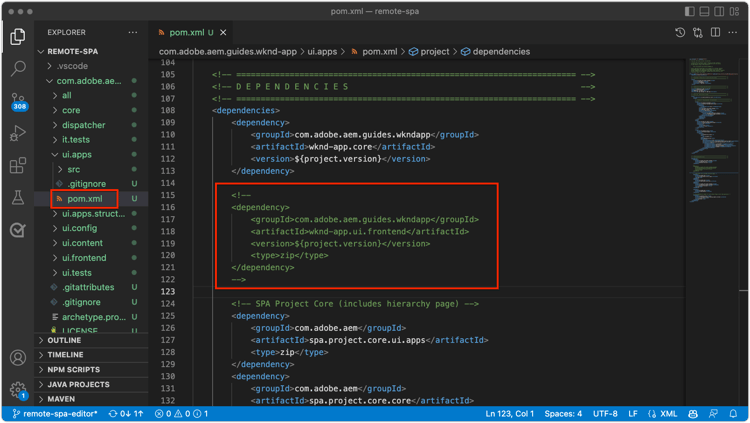Click the notifications bell in status bar
The width and height of the screenshot is (750, 423).
click(733, 414)
